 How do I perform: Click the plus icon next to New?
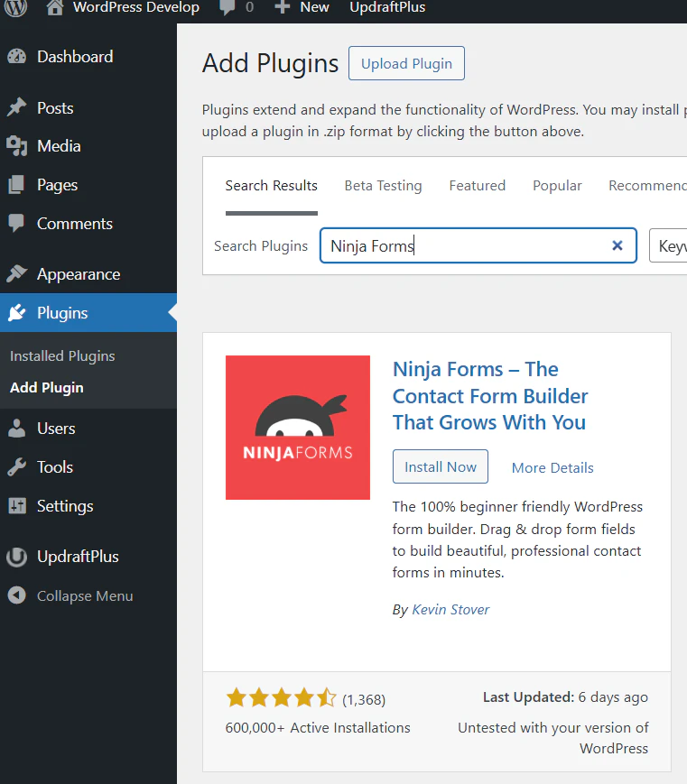[283, 7]
